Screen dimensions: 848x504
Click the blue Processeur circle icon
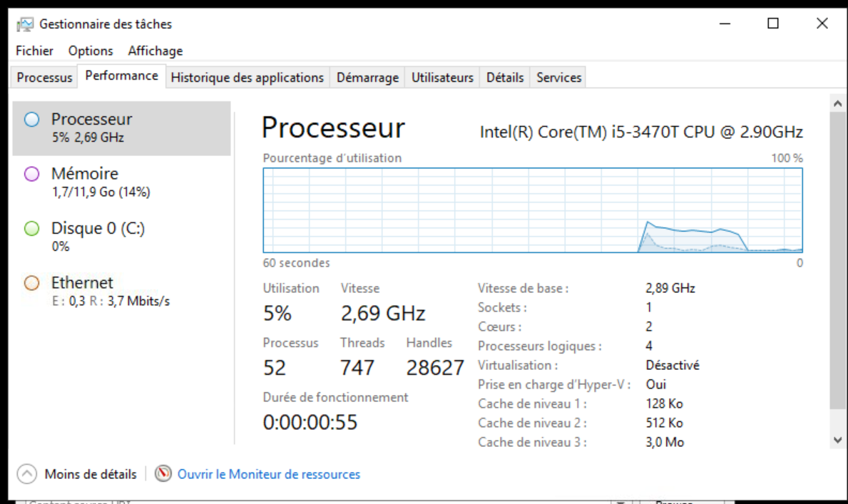pos(32,120)
